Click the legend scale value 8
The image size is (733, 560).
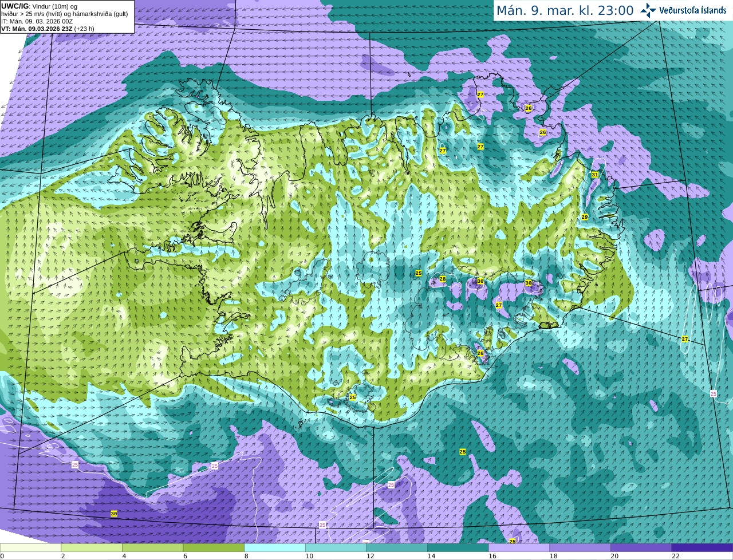tap(246, 556)
